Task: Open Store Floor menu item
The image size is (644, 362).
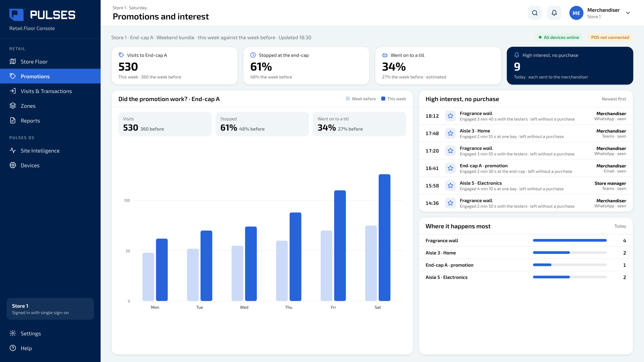Action: tap(50, 61)
